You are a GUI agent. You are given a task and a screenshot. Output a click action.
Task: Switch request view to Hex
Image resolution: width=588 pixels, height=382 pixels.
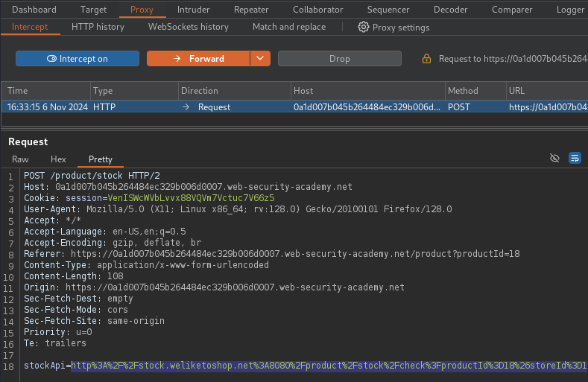pos(58,159)
